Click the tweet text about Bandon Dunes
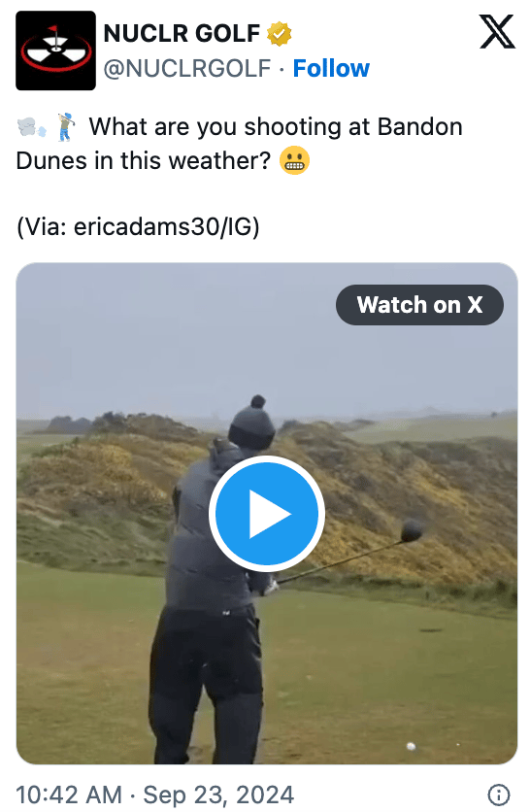 point(239,144)
